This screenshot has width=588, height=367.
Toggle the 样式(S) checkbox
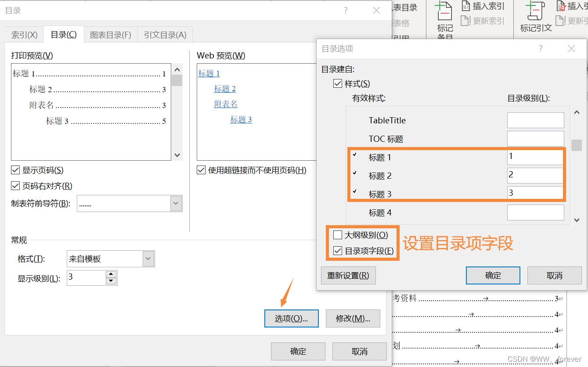coord(338,83)
